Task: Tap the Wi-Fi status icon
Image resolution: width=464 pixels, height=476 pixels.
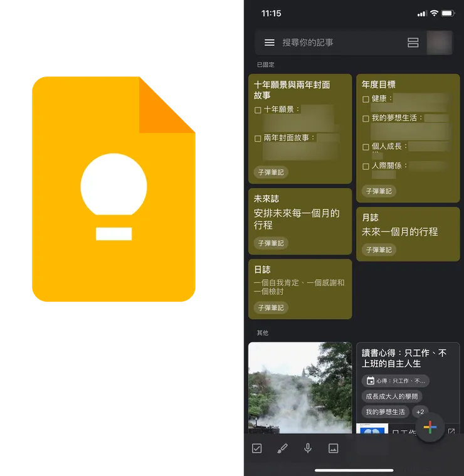Action: [435, 13]
